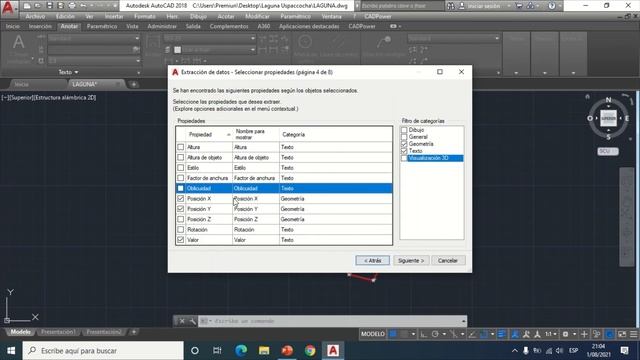
Task: Show hidden icons in system tray
Action: click(x=515, y=350)
